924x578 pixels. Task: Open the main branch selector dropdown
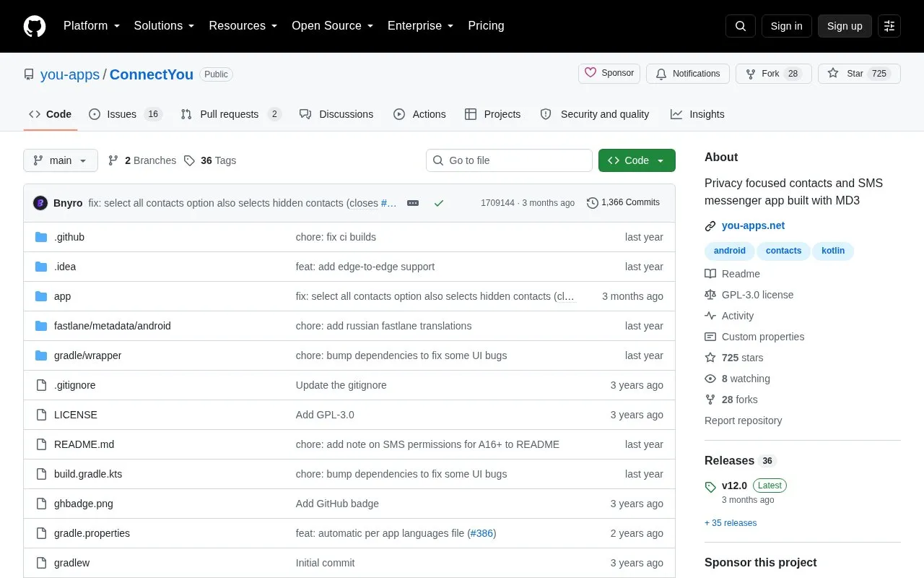(61, 160)
